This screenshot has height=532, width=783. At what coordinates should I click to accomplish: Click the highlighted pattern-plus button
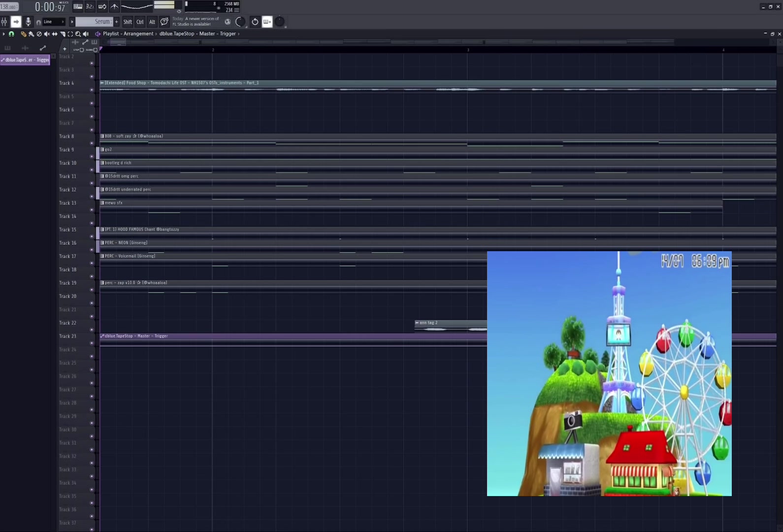point(267,22)
